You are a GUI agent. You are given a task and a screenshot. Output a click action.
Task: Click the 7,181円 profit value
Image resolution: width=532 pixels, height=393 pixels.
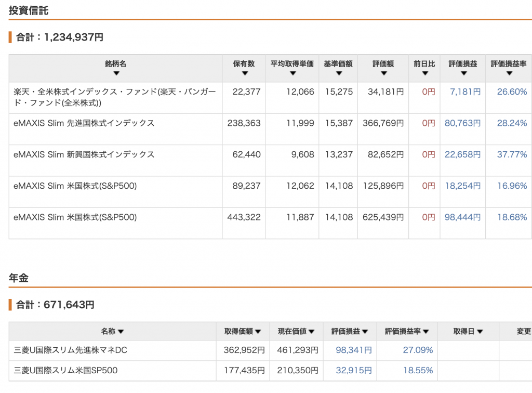465,91
